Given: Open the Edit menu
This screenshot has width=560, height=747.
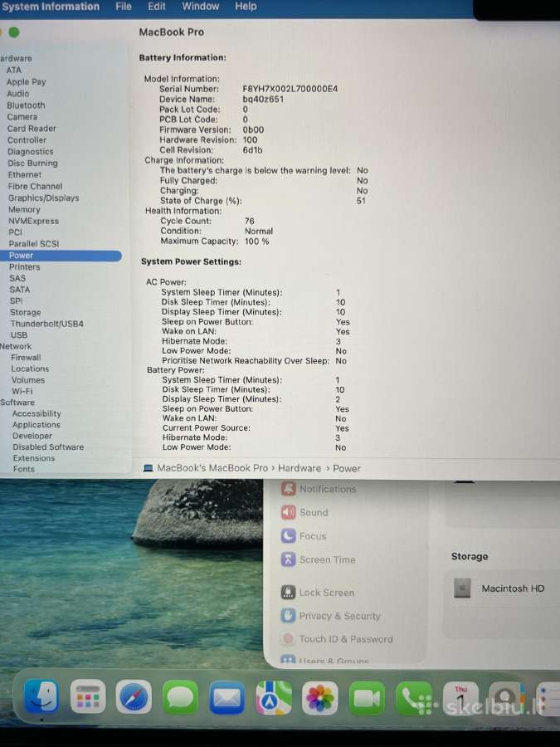Looking at the screenshot, I should 157,7.
